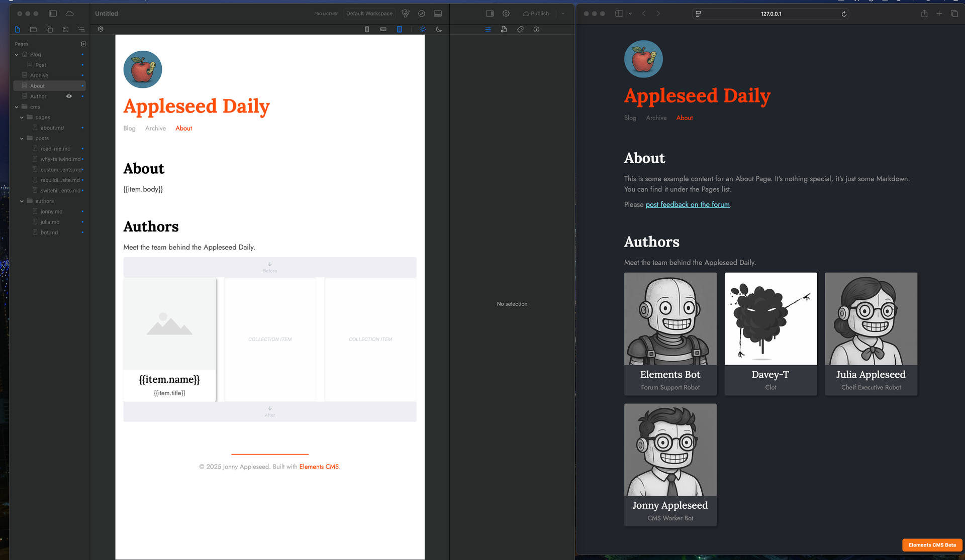Collapse the authors folder
The image size is (965, 560).
[22, 201]
